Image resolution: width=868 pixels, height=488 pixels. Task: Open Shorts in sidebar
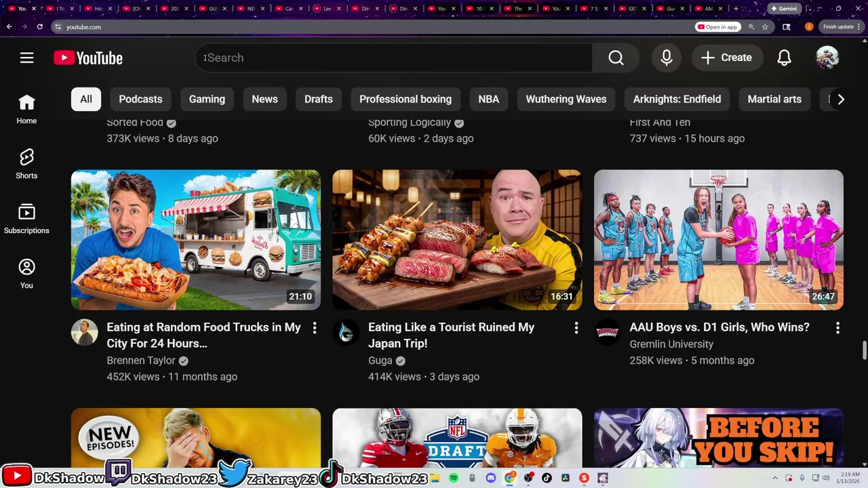[x=26, y=165]
